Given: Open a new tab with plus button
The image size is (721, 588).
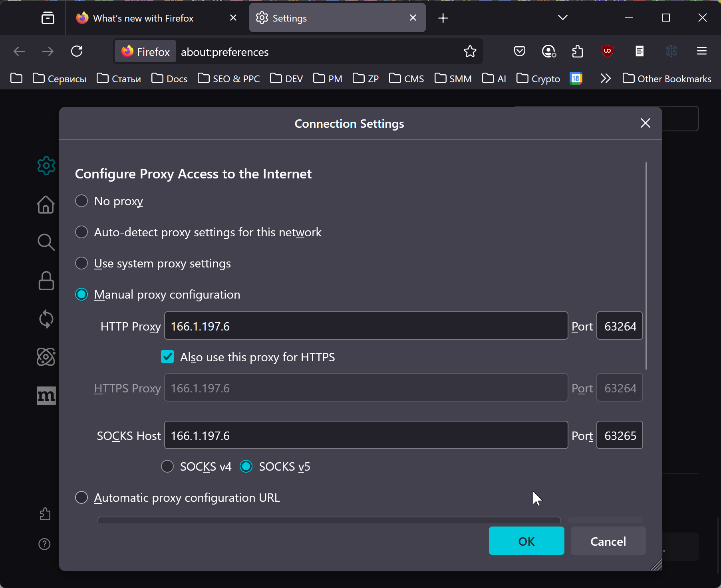Looking at the screenshot, I should coord(443,18).
